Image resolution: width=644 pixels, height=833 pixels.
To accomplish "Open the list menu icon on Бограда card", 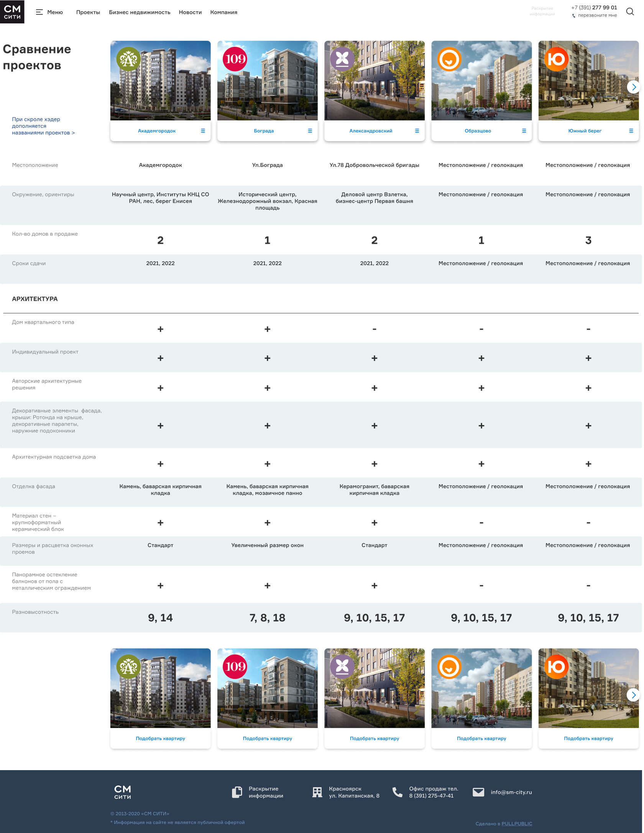I will 310,131.
